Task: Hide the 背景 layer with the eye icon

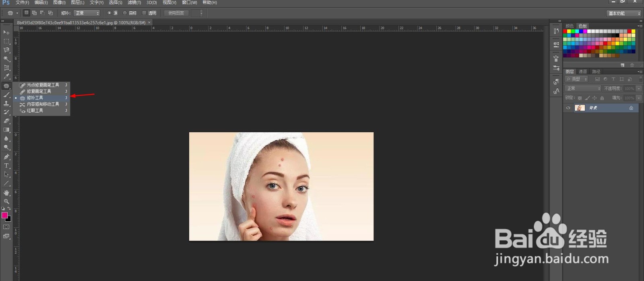Action: pos(568,108)
